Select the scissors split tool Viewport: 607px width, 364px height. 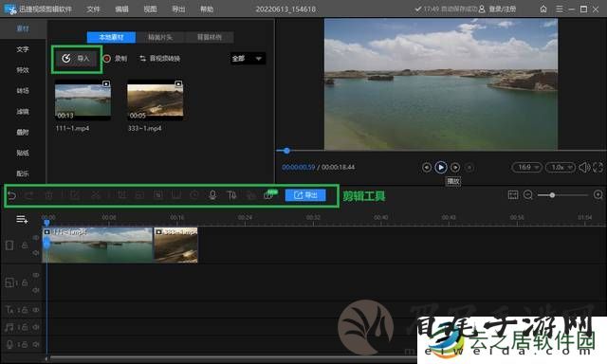click(95, 195)
